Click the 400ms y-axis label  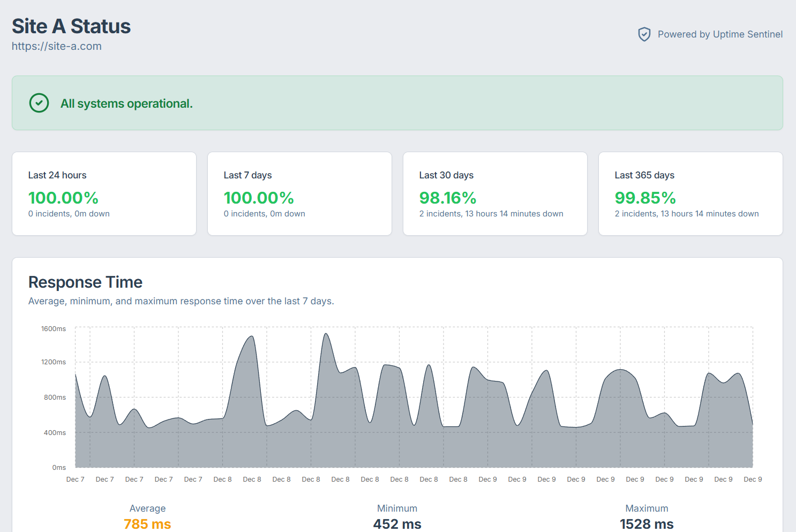(55, 433)
